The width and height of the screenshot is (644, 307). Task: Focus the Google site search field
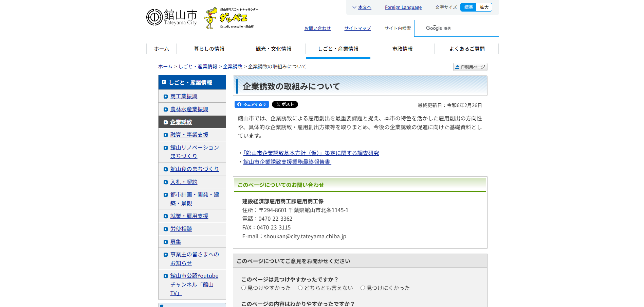[456, 28]
